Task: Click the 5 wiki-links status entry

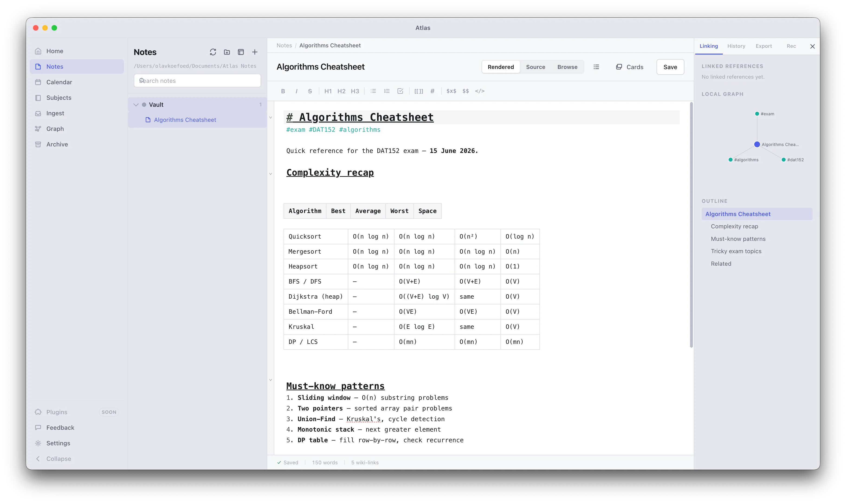Action: point(365,462)
